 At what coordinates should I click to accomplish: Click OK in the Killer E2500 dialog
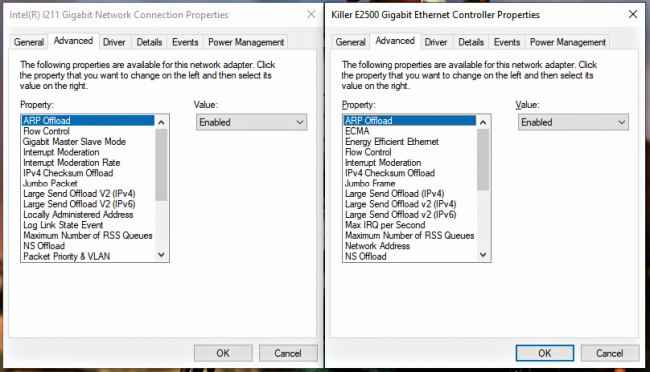[545, 353]
